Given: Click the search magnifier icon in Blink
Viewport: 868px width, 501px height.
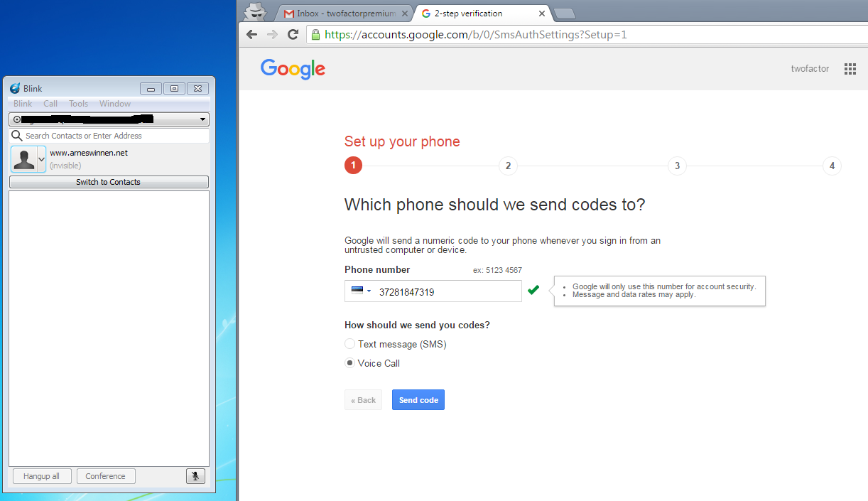Looking at the screenshot, I should tap(17, 136).
